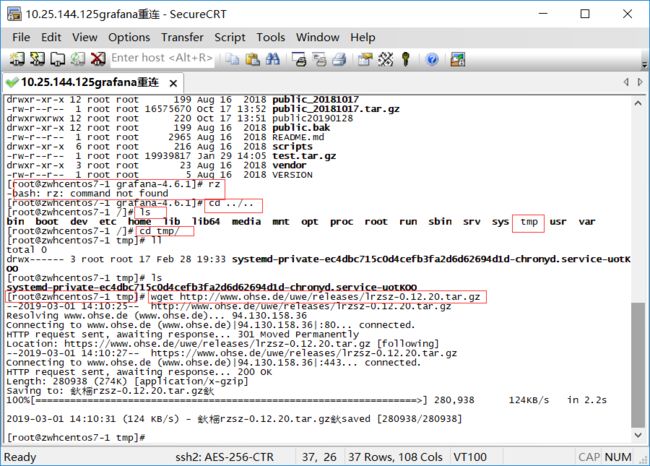Click 'ssh2: AES-256-CTR' in status bar
Image resolution: width=650 pixels, height=466 pixels.
click(224, 457)
